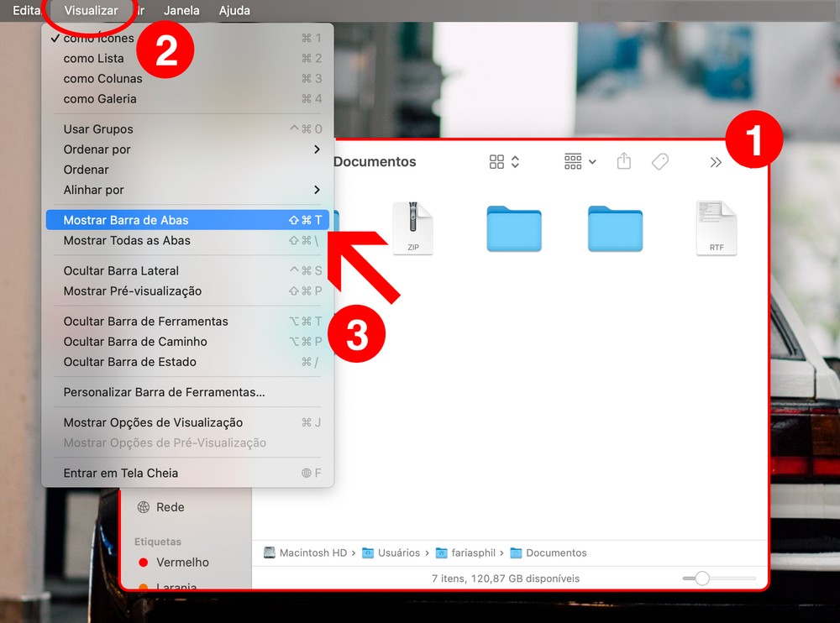The height and width of the screenshot is (623, 840).
Task: Click the Rede globe icon in sidebar
Action: point(144,507)
